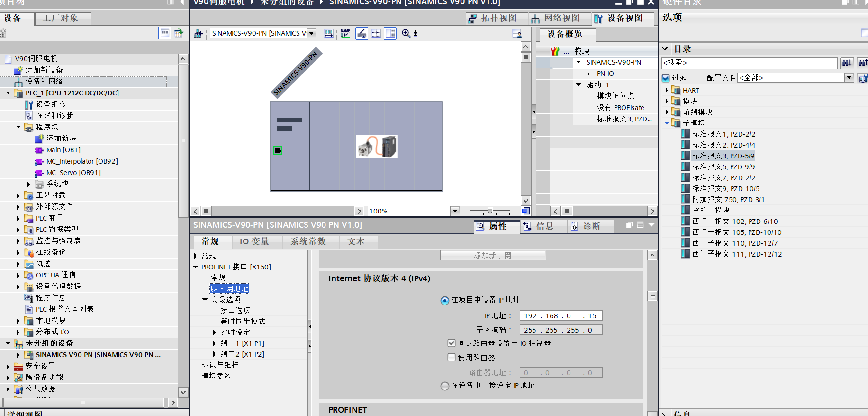Click the table-view icon in project tree toolbar
The width and height of the screenshot is (868, 416).
click(164, 33)
